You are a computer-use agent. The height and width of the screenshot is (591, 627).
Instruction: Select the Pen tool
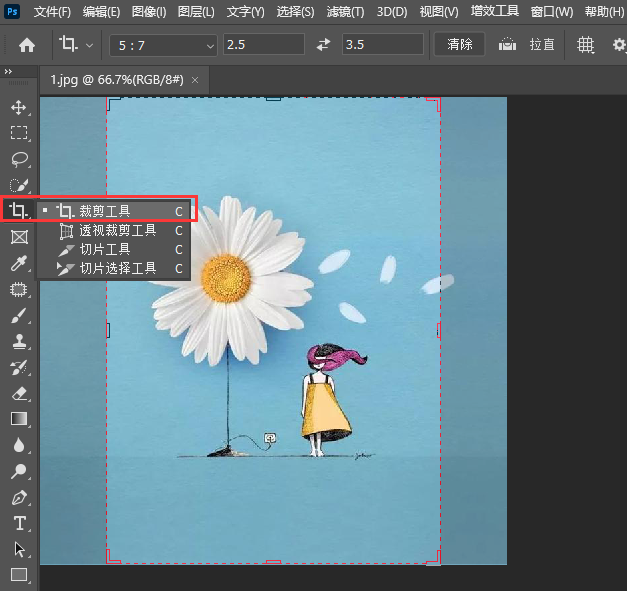click(x=19, y=497)
